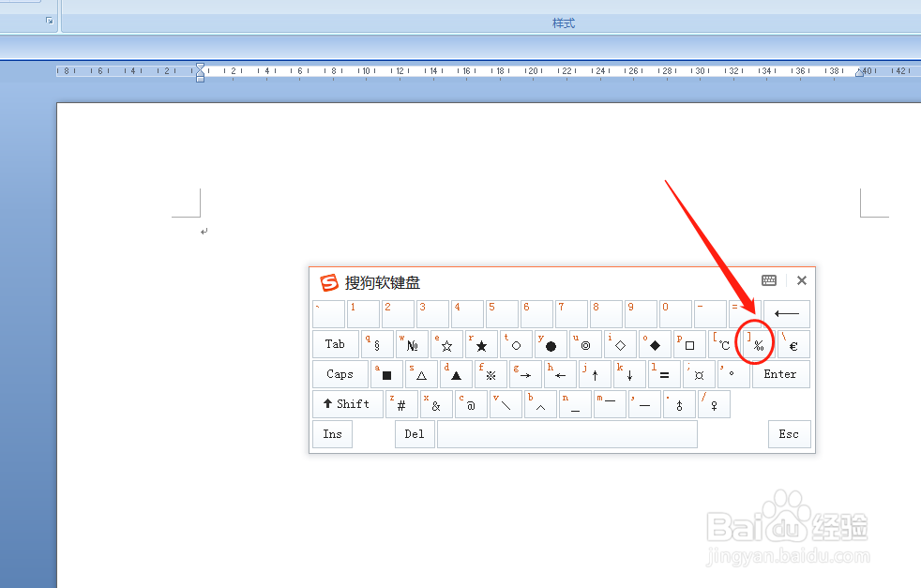Click the 样式 area in the ribbon
921x588 pixels.
pos(563,23)
